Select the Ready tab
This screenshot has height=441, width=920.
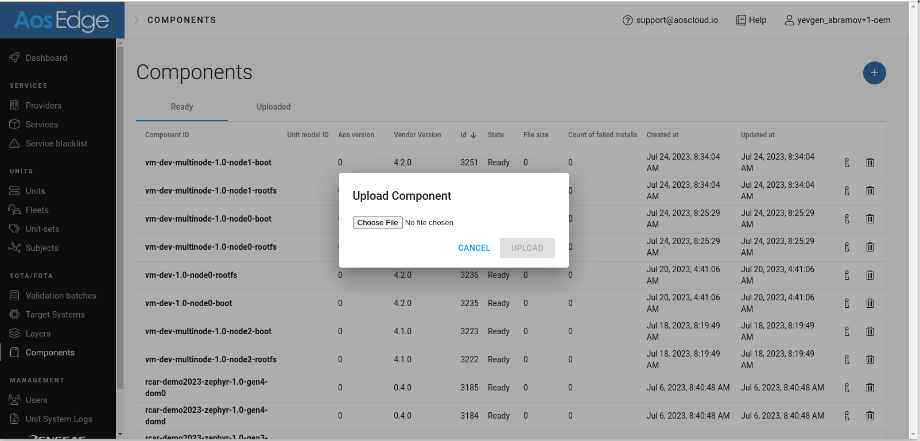[x=182, y=107]
